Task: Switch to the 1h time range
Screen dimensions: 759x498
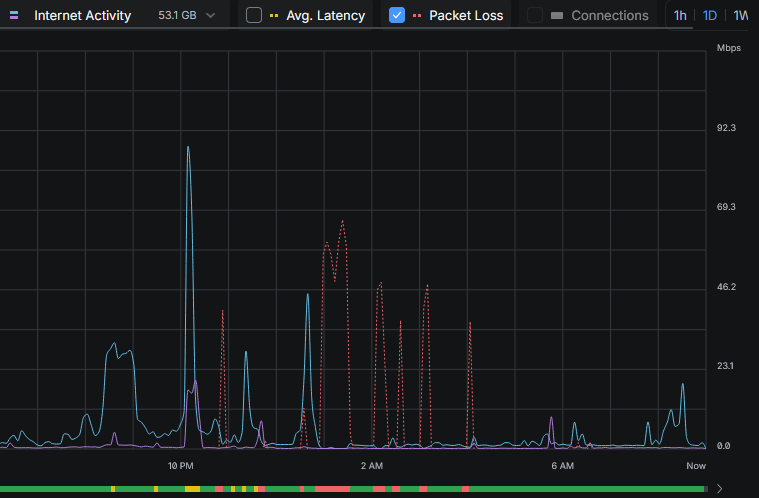Action: click(680, 15)
